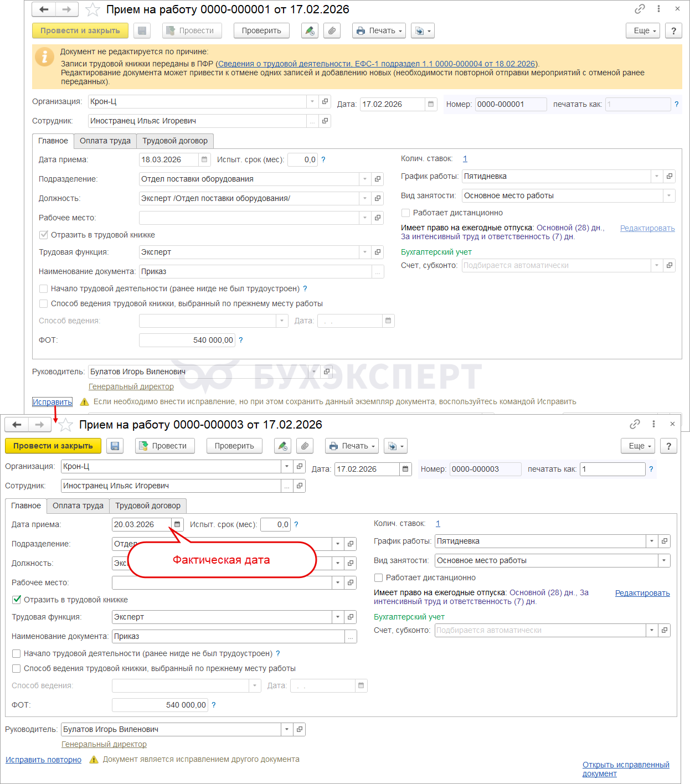
Task: Open calendar for Дата 17.02.2026 in bottom window
Action: [405, 469]
